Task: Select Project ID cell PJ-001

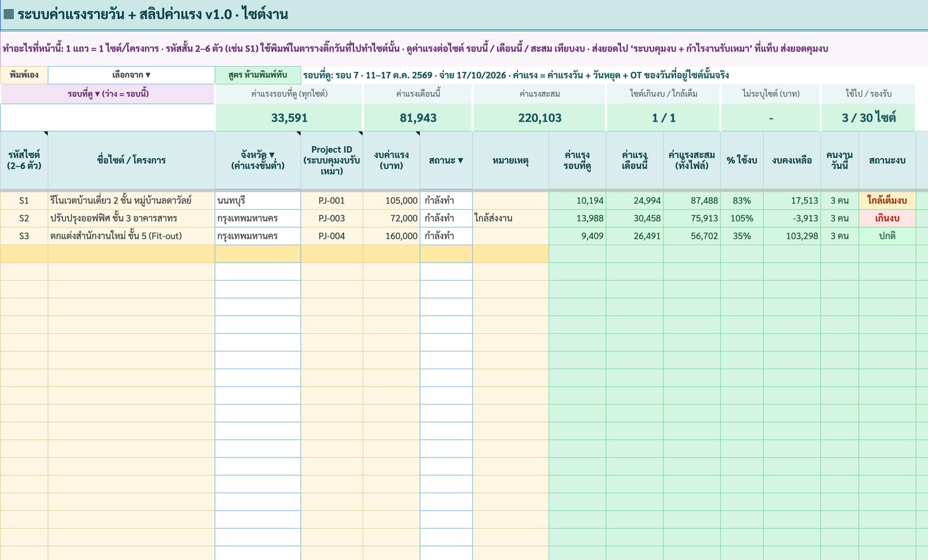Action: (x=332, y=201)
